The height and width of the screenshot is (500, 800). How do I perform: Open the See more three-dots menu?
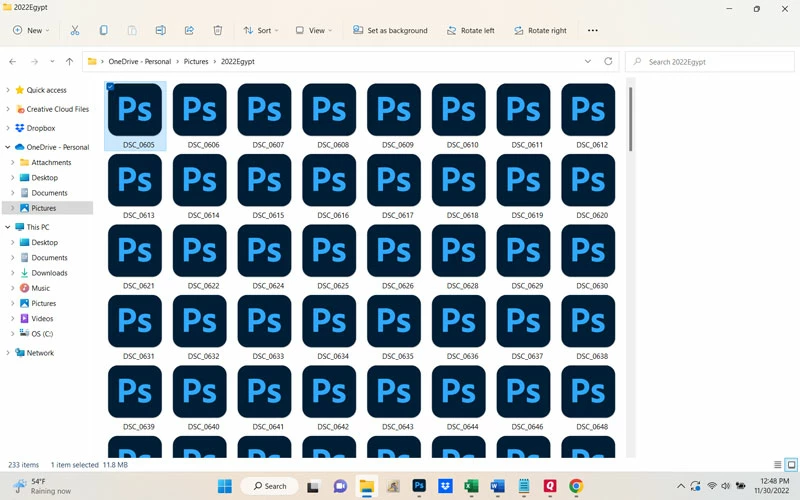point(592,31)
